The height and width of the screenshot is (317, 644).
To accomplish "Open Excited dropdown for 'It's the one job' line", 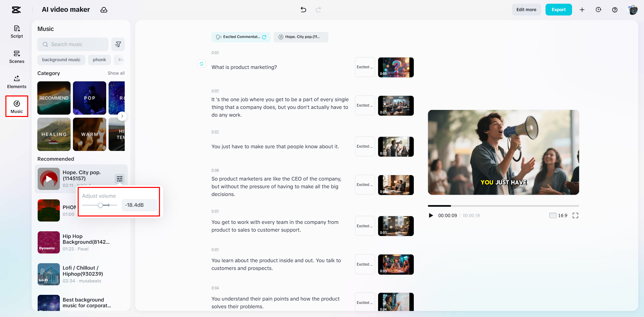I will pyautogui.click(x=365, y=106).
